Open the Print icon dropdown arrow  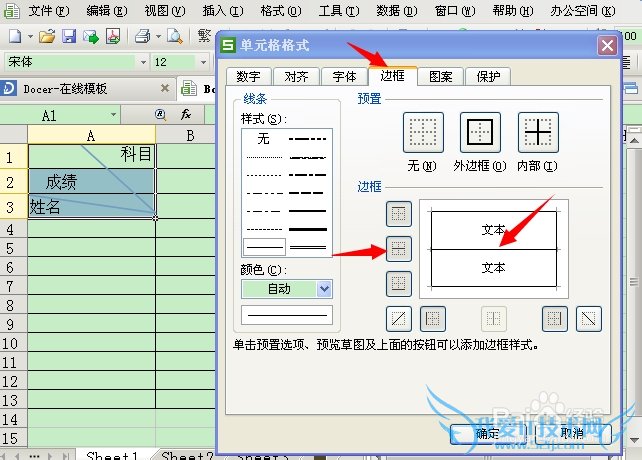pos(158,36)
